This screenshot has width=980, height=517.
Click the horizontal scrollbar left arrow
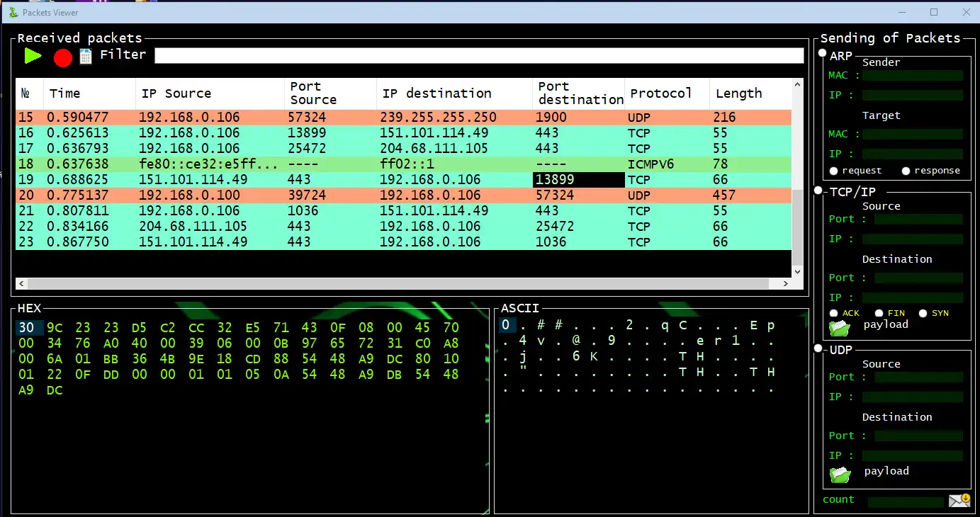click(x=21, y=283)
